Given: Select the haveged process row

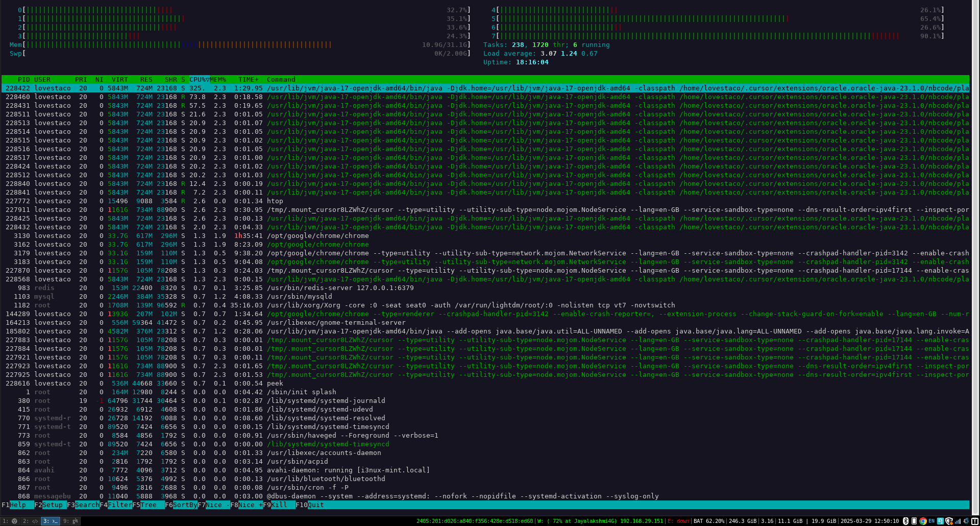Looking at the screenshot, I should pos(485,436).
